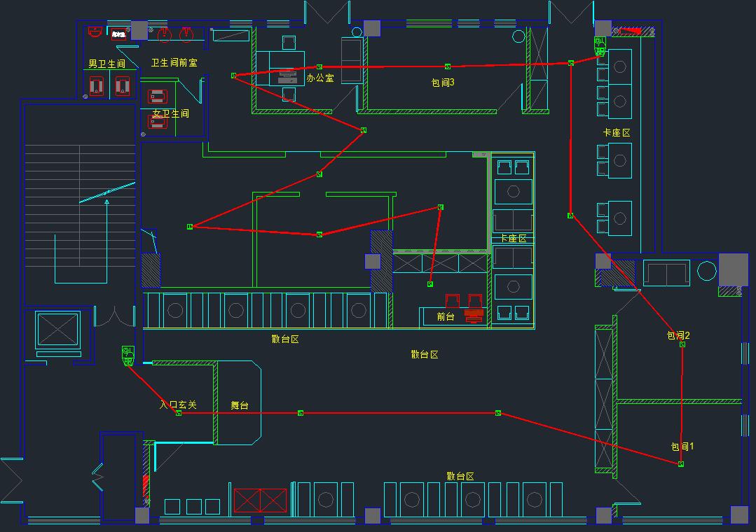Click the green wiring node in 包间1
The image size is (756, 532).
click(x=680, y=464)
